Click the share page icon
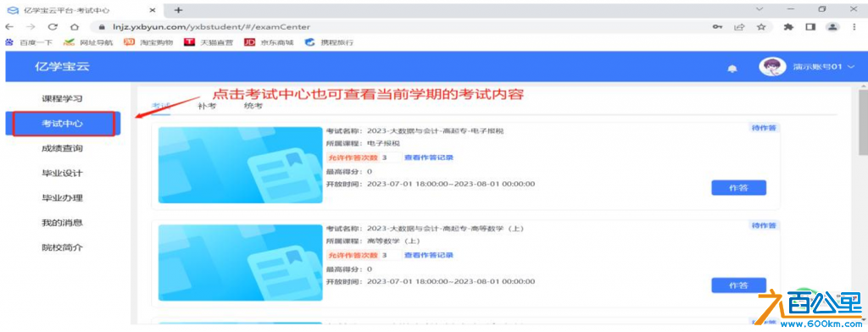This screenshot has width=868, height=332. pyautogui.click(x=739, y=26)
